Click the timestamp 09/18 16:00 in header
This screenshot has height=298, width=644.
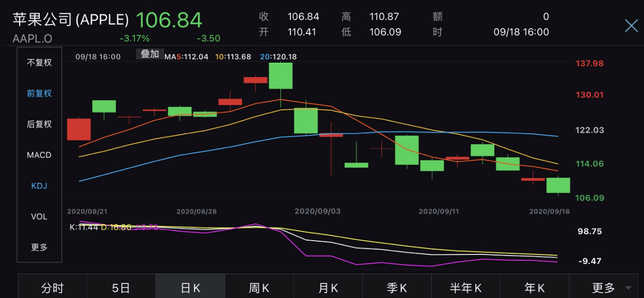click(521, 32)
